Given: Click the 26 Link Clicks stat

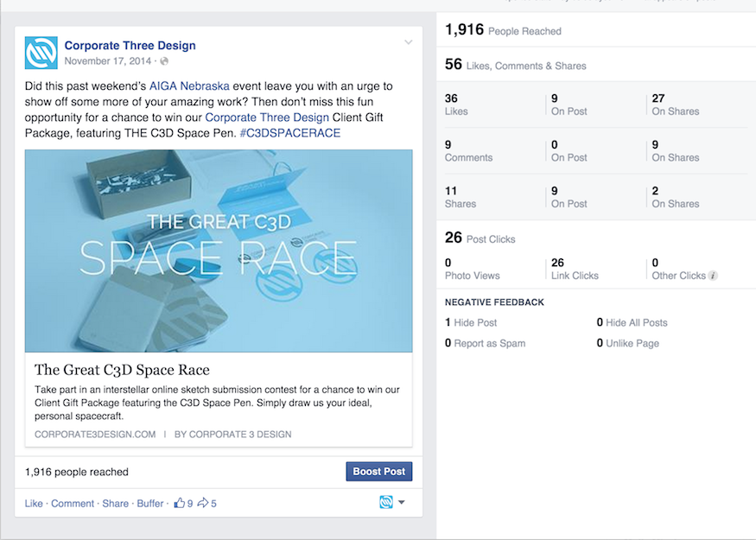Looking at the screenshot, I should (575, 269).
